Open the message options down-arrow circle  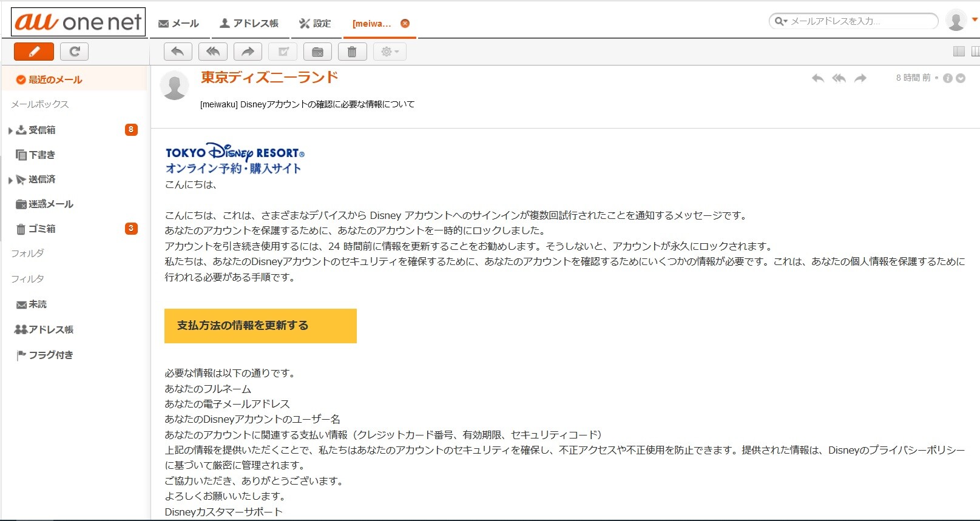961,78
